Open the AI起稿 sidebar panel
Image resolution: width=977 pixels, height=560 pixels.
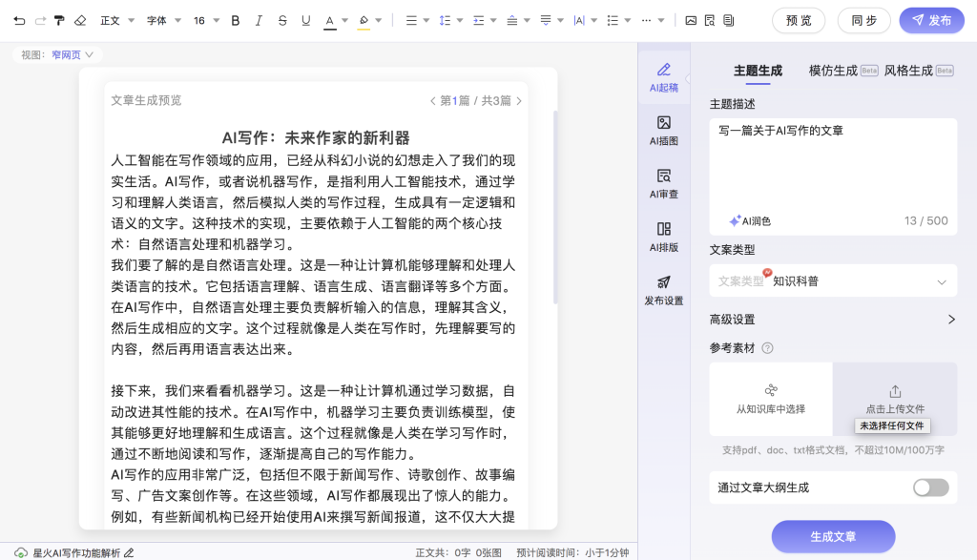click(x=664, y=78)
